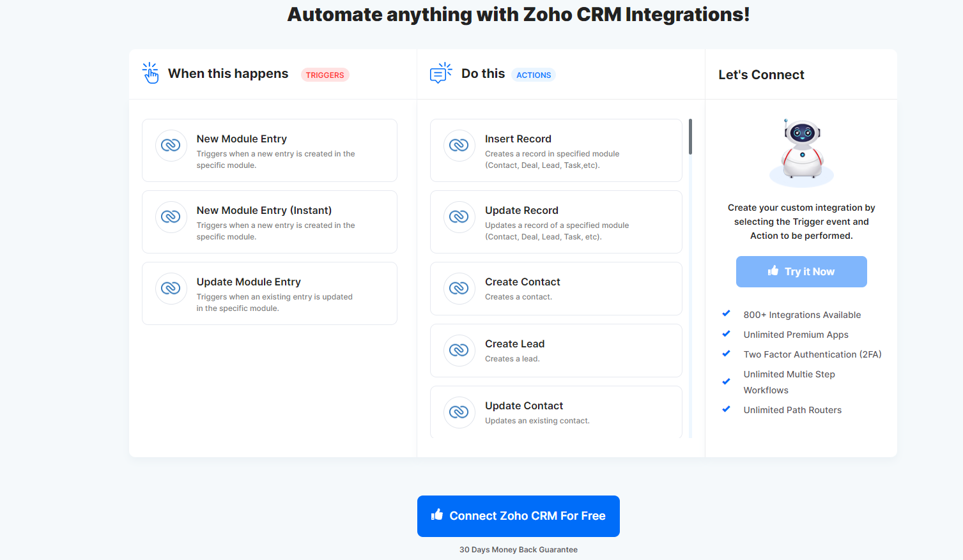Click the Creates a lead description
The image size is (963, 560).
pyautogui.click(x=512, y=359)
